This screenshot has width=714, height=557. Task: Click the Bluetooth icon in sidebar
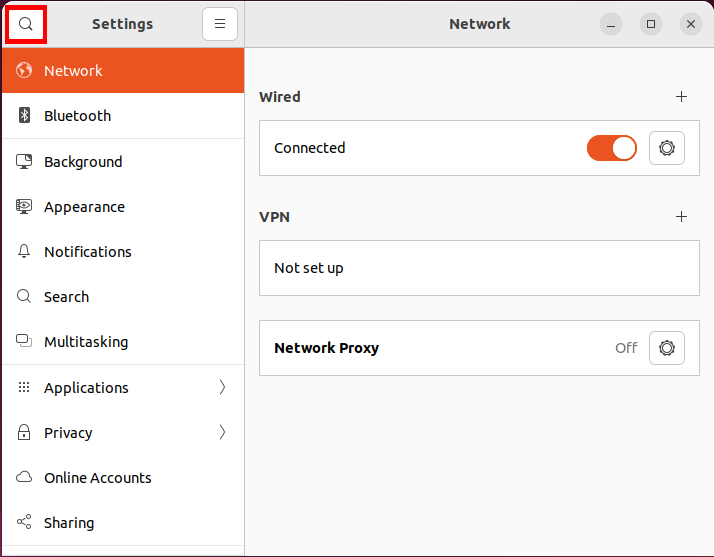click(24, 116)
